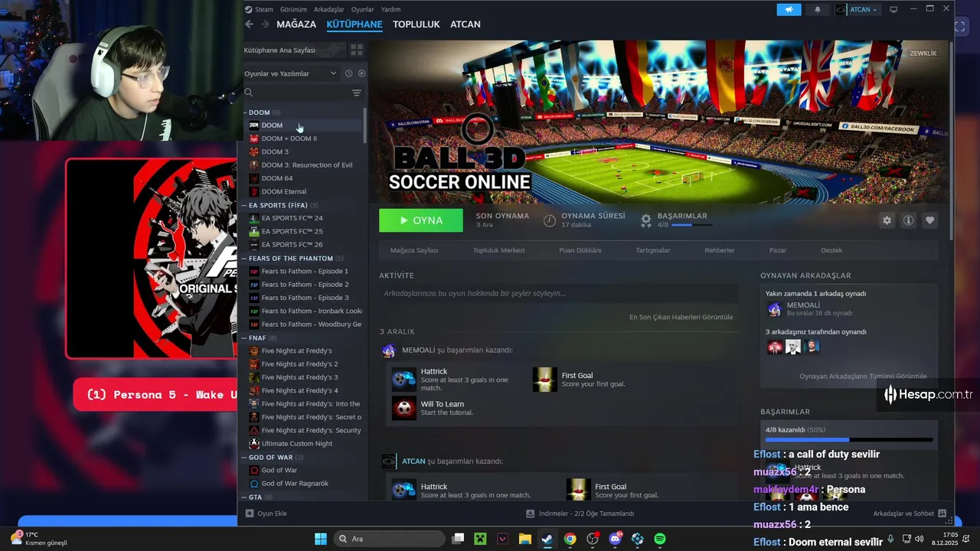
Task: Click the ready-to-play filter icon
Action: point(361,73)
